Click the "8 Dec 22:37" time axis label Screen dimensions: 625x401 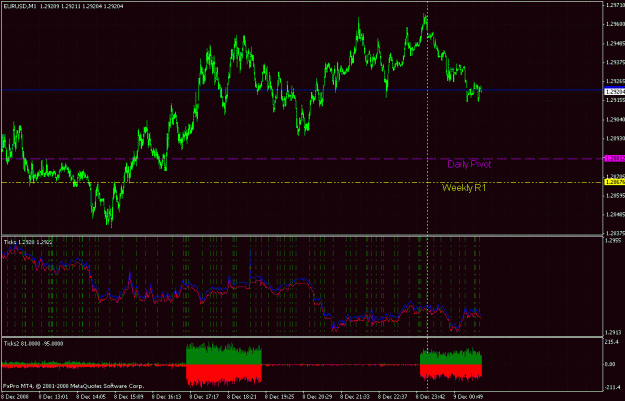coord(393,397)
